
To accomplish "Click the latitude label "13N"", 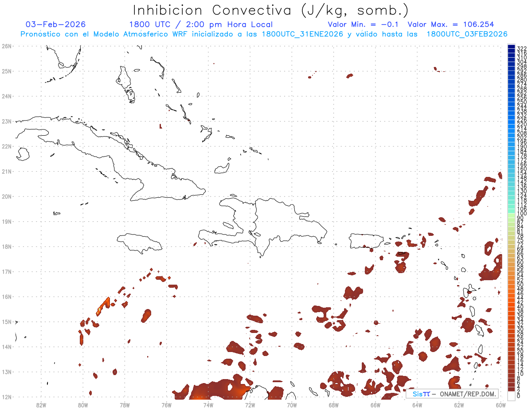I will click(7, 372).
